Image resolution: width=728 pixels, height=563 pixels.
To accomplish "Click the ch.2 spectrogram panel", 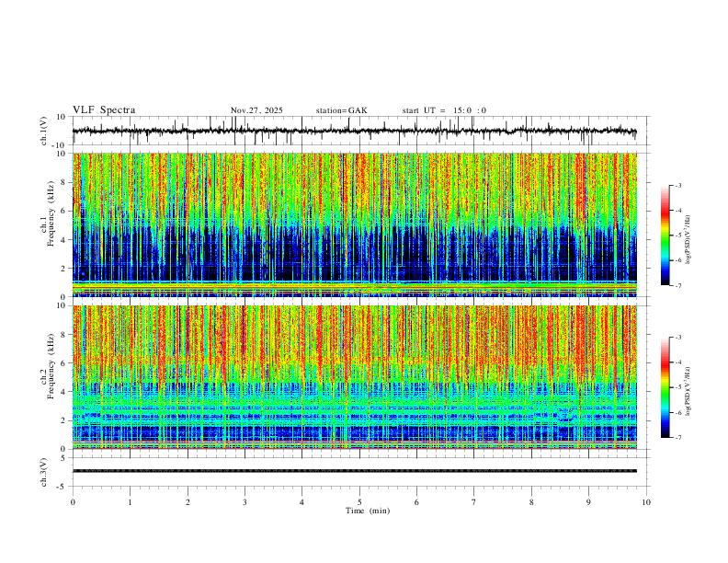I will 355,377.
